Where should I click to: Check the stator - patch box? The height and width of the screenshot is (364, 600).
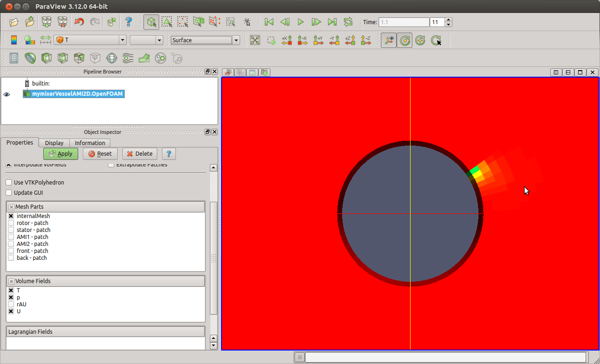(11, 230)
